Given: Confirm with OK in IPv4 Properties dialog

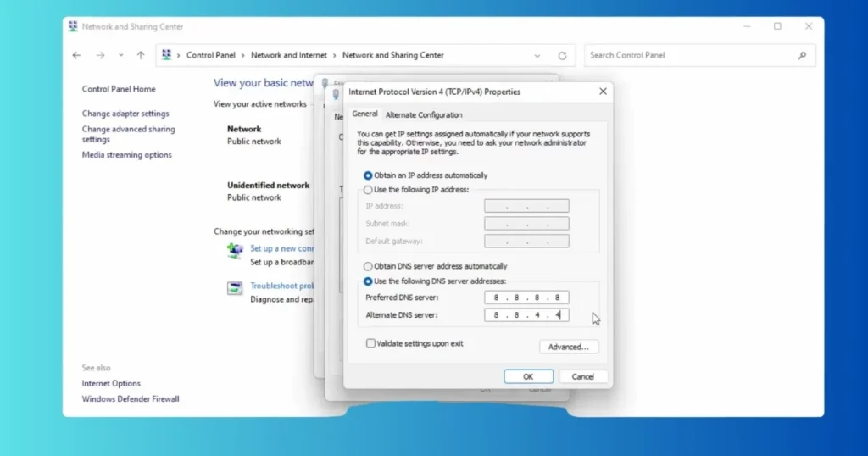Looking at the screenshot, I should coord(528,377).
